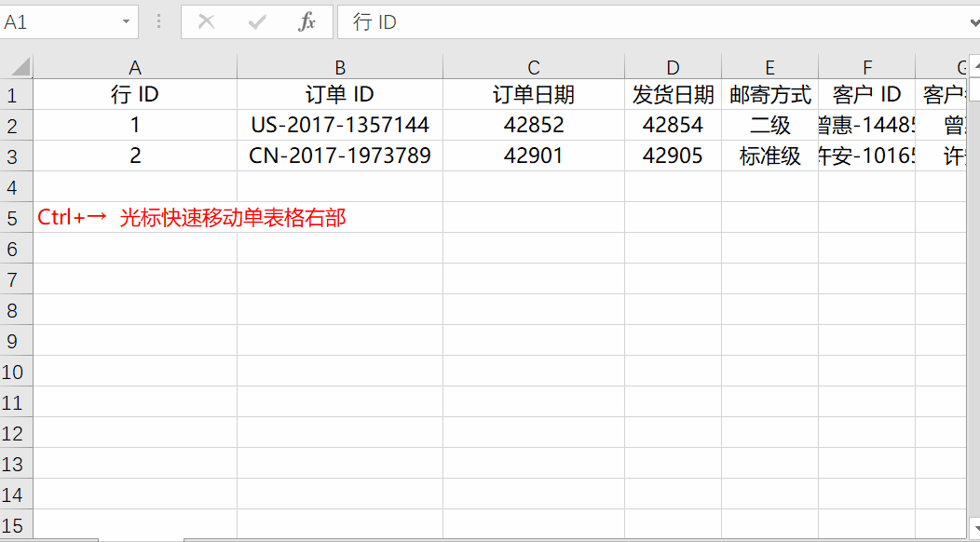Select cell with value 42901
The height and width of the screenshot is (542, 980).
coord(534,156)
